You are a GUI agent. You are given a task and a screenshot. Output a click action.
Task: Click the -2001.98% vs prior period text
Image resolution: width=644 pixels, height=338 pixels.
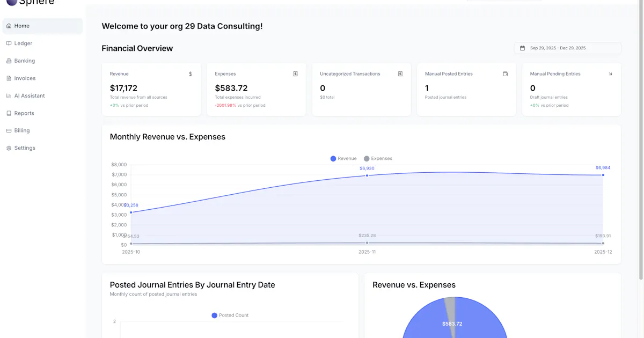[x=240, y=106]
